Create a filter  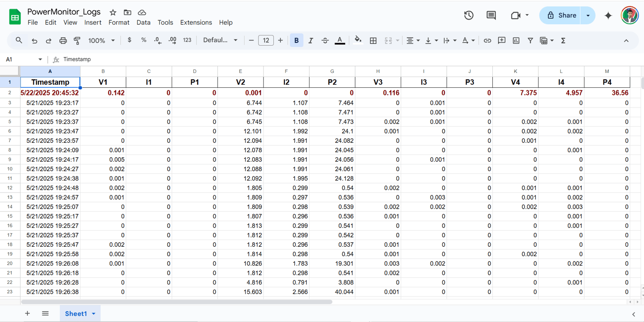click(x=530, y=40)
